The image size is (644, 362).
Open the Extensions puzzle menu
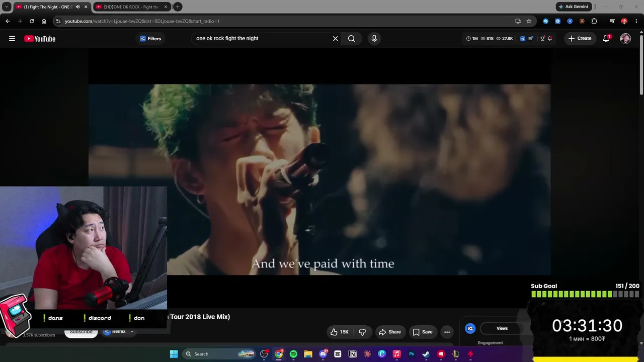pos(594,21)
